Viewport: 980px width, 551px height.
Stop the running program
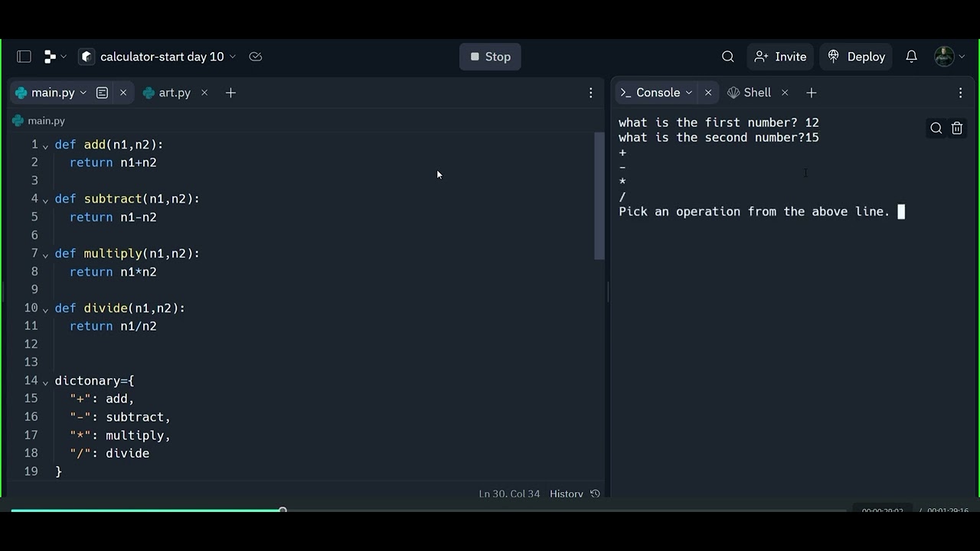490,57
